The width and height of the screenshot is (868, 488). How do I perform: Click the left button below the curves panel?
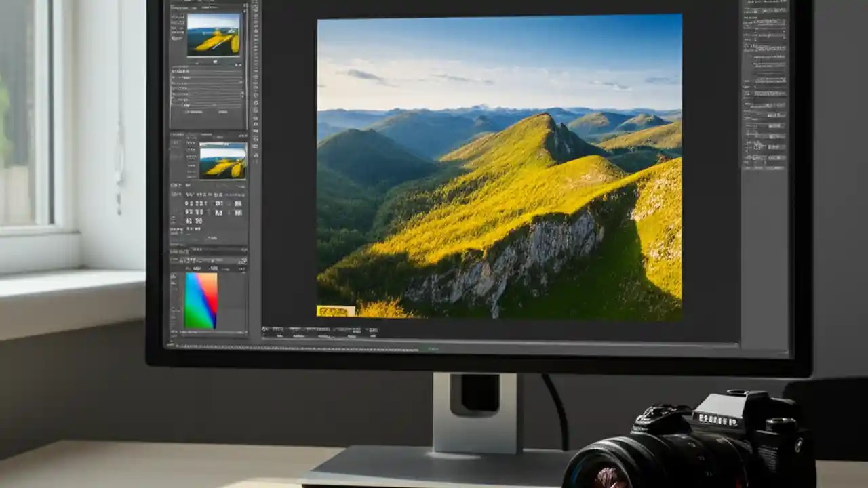(193, 113)
